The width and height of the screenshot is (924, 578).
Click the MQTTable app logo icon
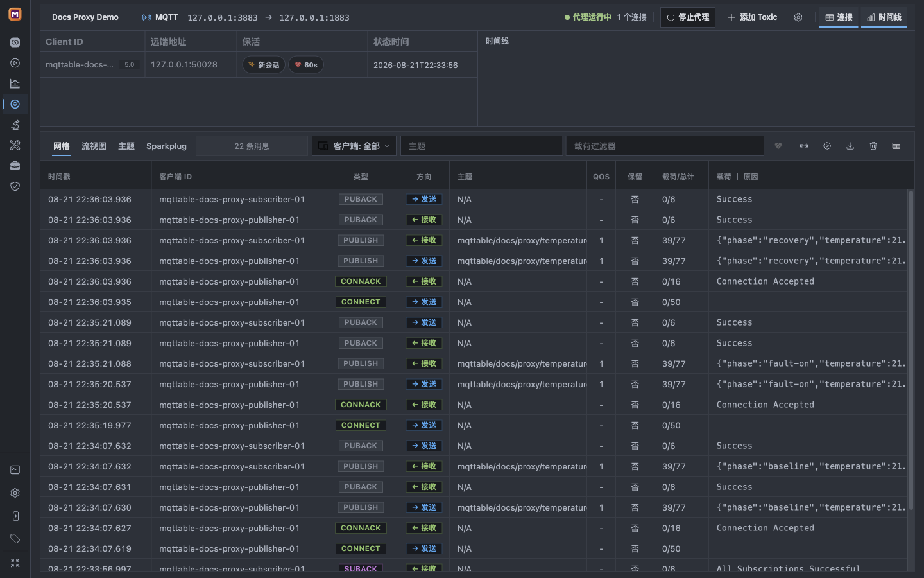click(15, 14)
